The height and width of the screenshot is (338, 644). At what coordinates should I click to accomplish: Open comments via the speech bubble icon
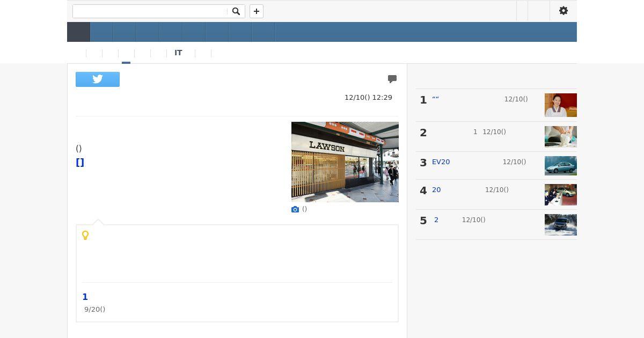coord(392,79)
